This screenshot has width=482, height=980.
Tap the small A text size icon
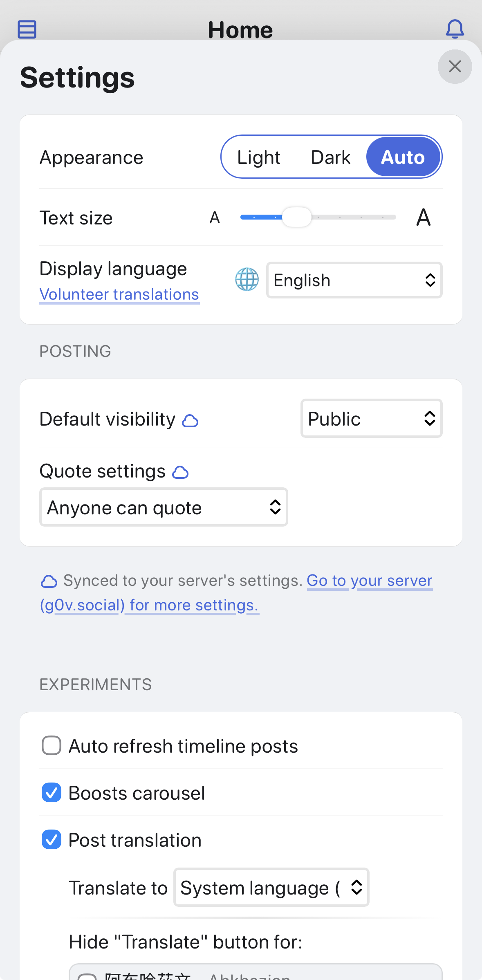pyautogui.click(x=215, y=218)
